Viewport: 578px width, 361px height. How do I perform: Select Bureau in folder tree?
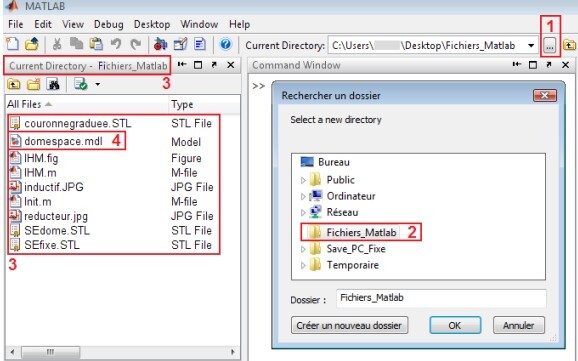tap(334, 162)
